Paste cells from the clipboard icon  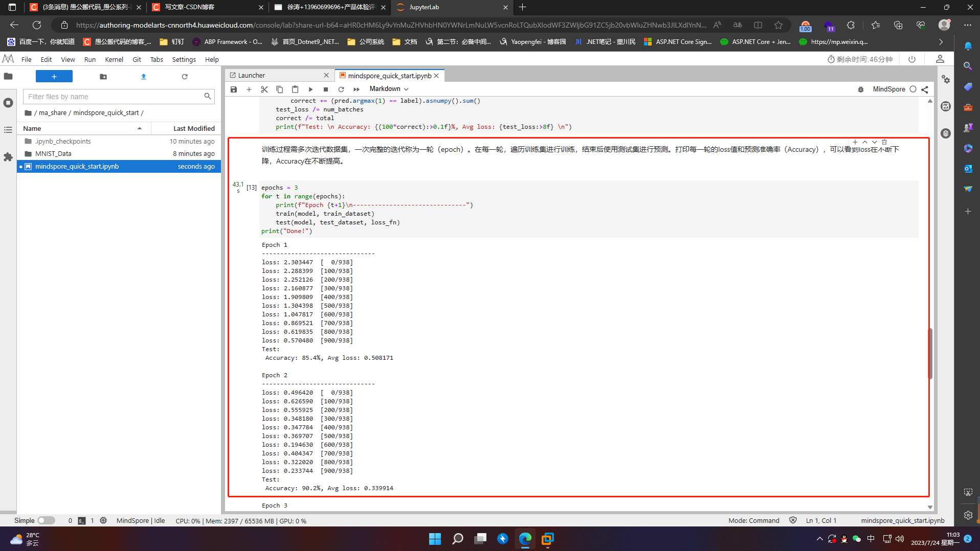click(295, 89)
